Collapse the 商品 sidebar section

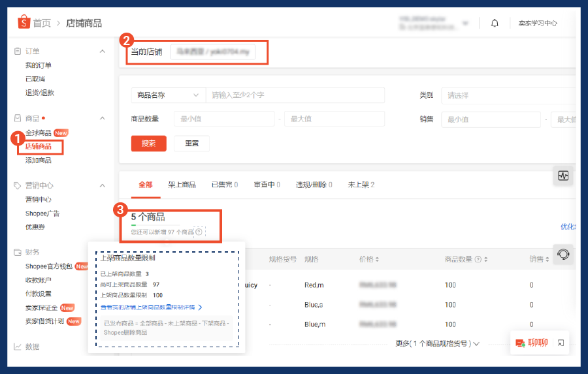[x=102, y=118]
